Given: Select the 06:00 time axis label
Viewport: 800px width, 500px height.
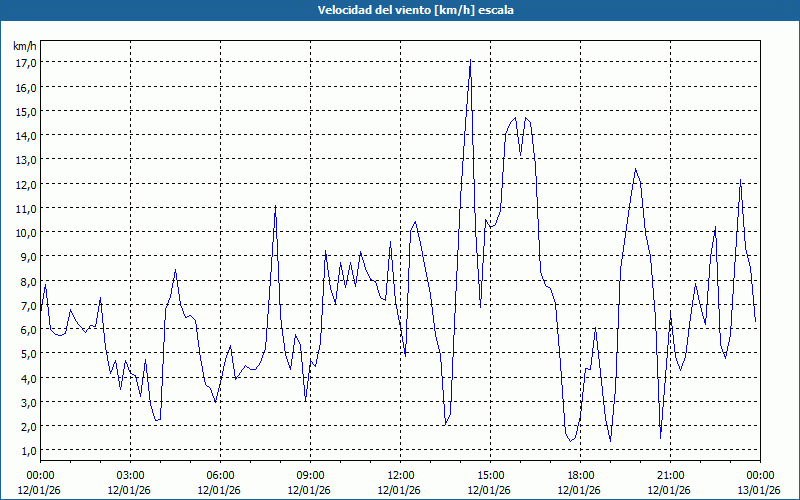Looking at the screenshot, I should tap(220, 475).
